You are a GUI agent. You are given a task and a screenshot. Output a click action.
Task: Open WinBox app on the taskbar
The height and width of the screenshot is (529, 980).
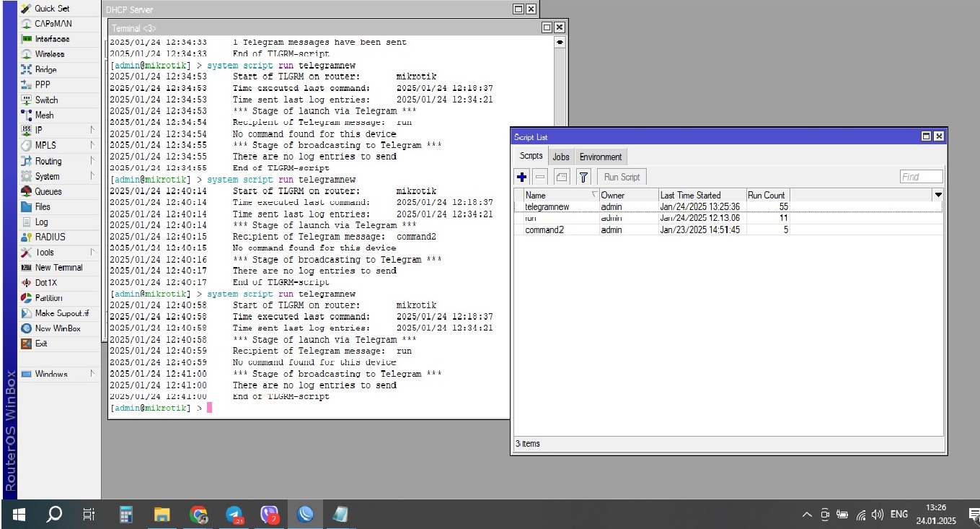tap(306, 515)
